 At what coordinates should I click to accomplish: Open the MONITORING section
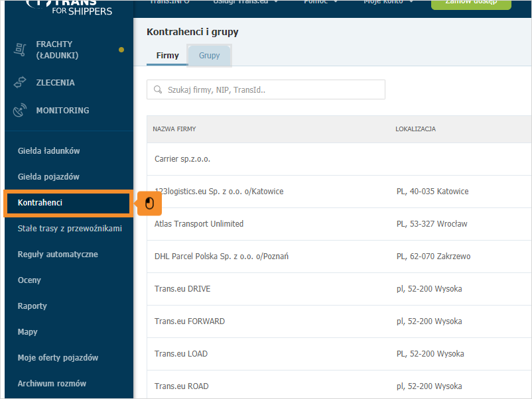coord(69,110)
